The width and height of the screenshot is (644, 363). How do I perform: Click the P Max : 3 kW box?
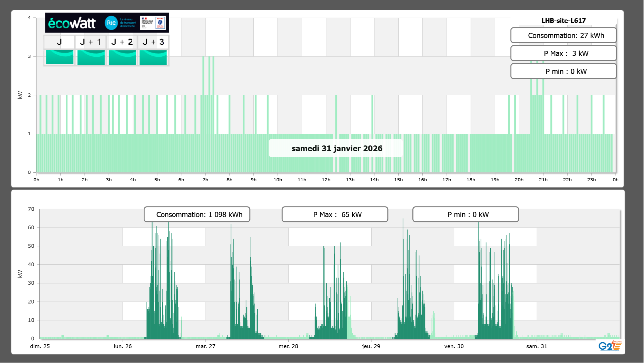(x=563, y=53)
